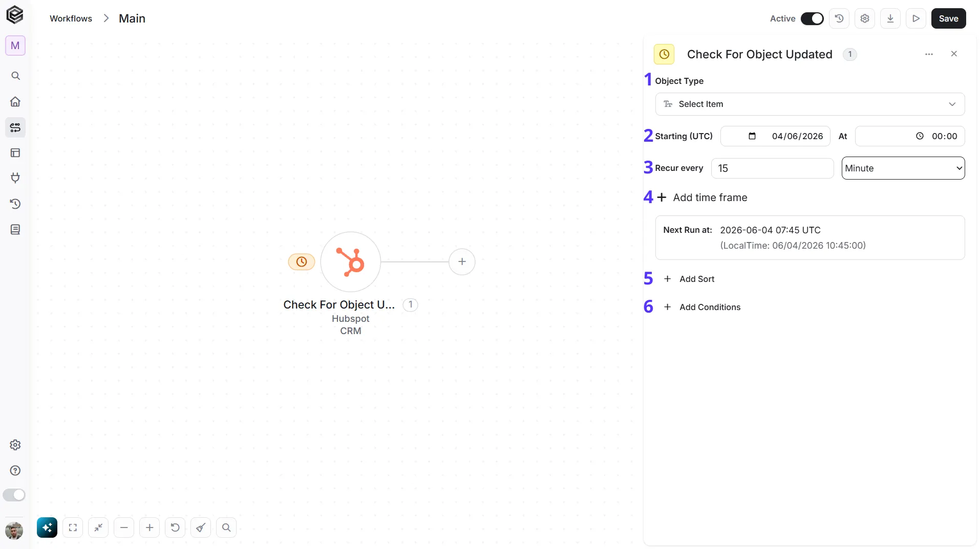This screenshot has width=980, height=549.
Task: Go to Home via sidebar house icon
Action: click(15, 101)
